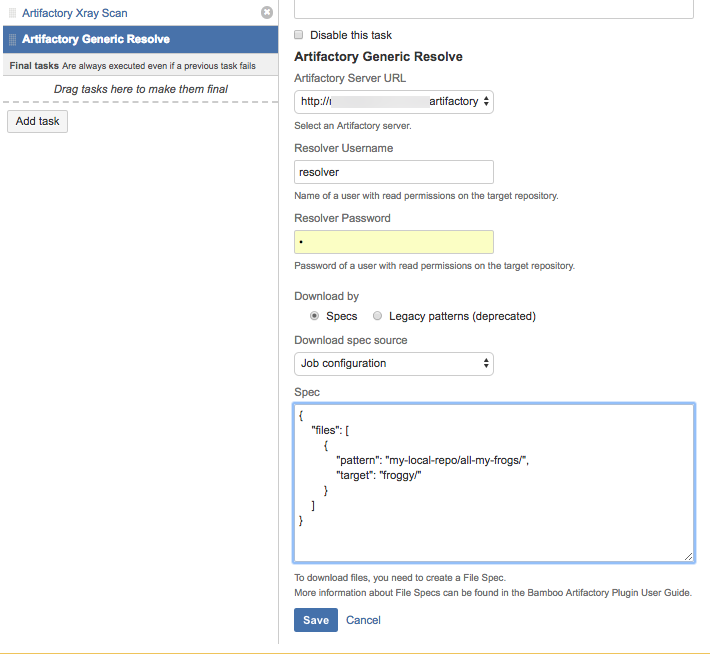
Task: Cancel the task editing
Action: (363, 620)
